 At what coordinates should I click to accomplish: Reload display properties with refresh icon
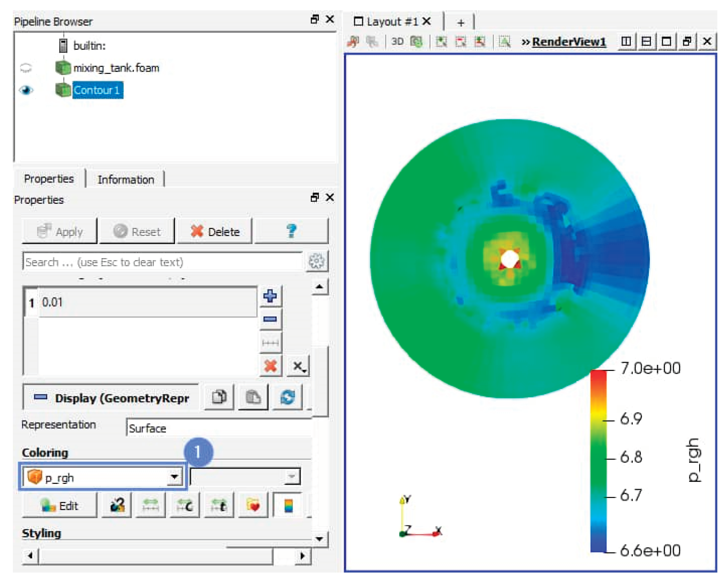coord(287,397)
